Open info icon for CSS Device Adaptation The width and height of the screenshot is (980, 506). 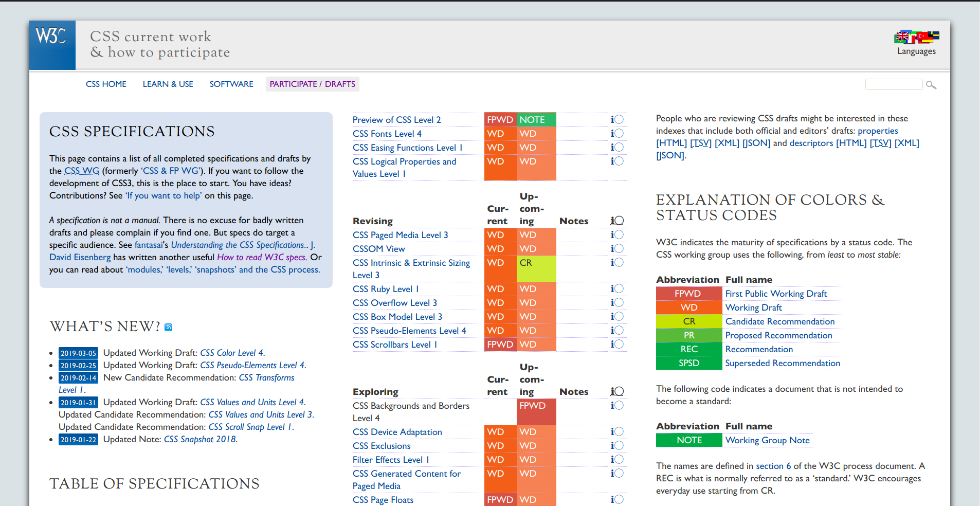(x=617, y=431)
